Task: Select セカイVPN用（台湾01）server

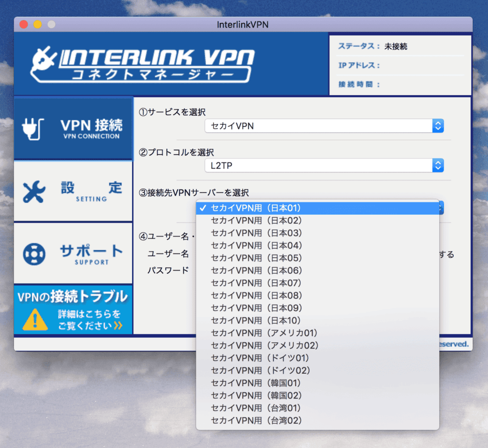Action: click(x=317, y=408)
